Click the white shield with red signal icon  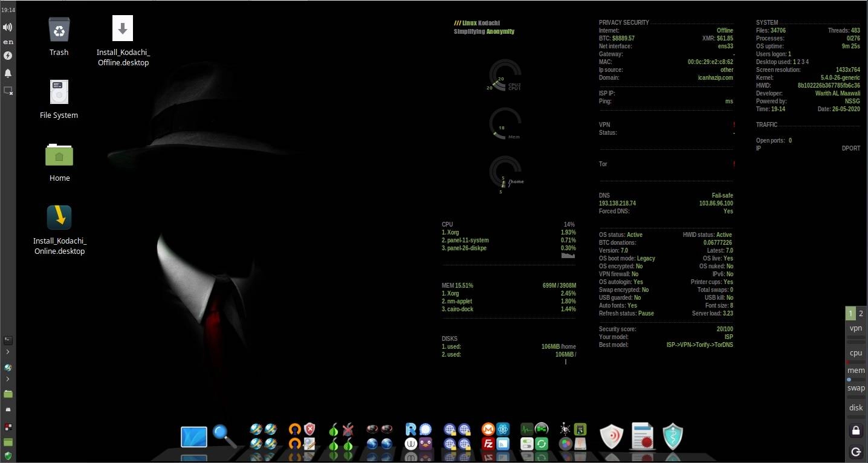(x=611, y=436)
